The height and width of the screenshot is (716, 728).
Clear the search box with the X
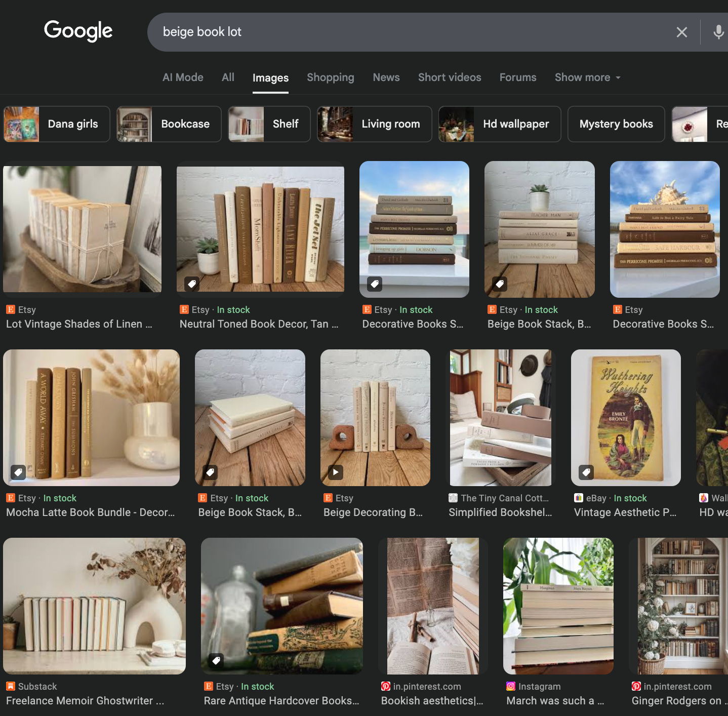[681, 32]
